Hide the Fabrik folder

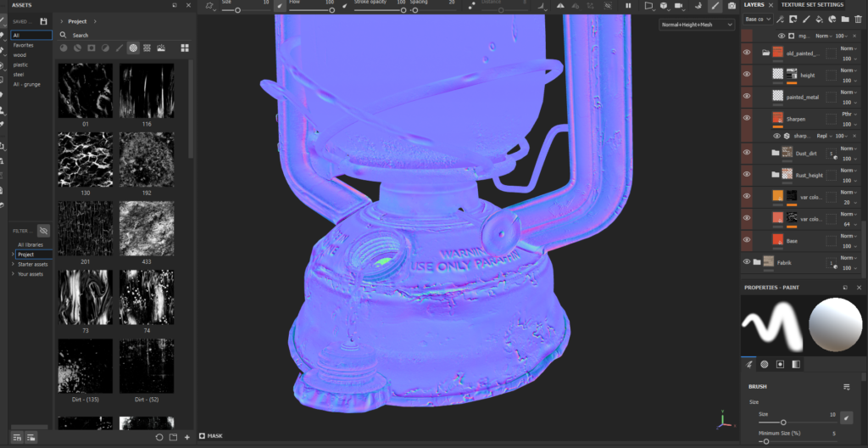[x=747, y=261]
